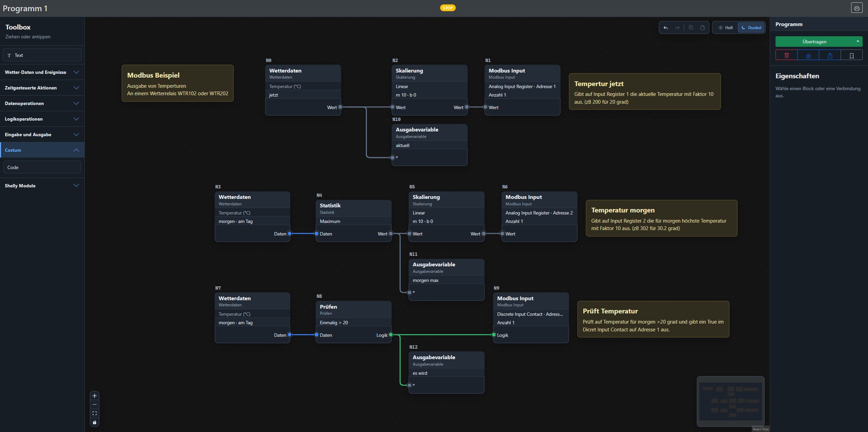This screenshot has width=868, height=432.
Task: Click the Prüft Temperatur note
Action: coord(653,319)
